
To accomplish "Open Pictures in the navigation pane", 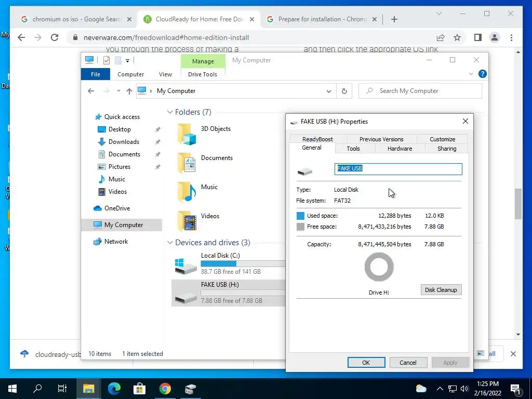I will point(119,167).
